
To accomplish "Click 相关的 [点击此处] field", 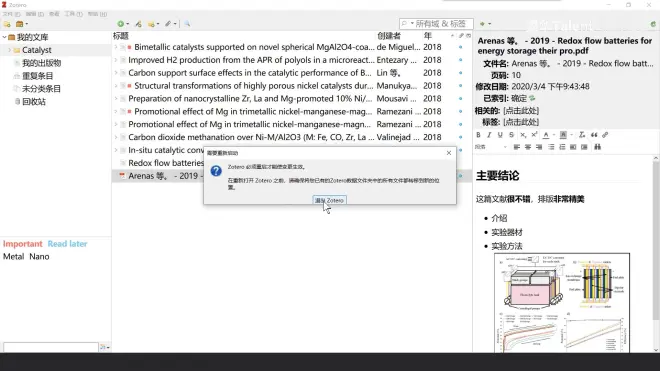I will [x=521, y=111].
